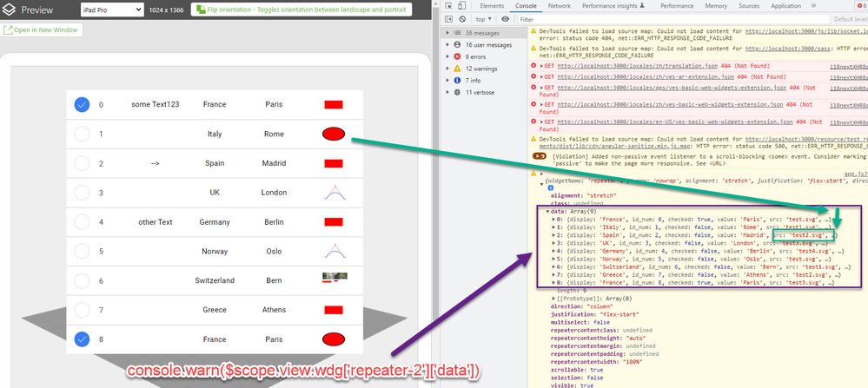868x388 pixels.
Task: Click the red ellipse image in row 8
Action: (334, 339)
